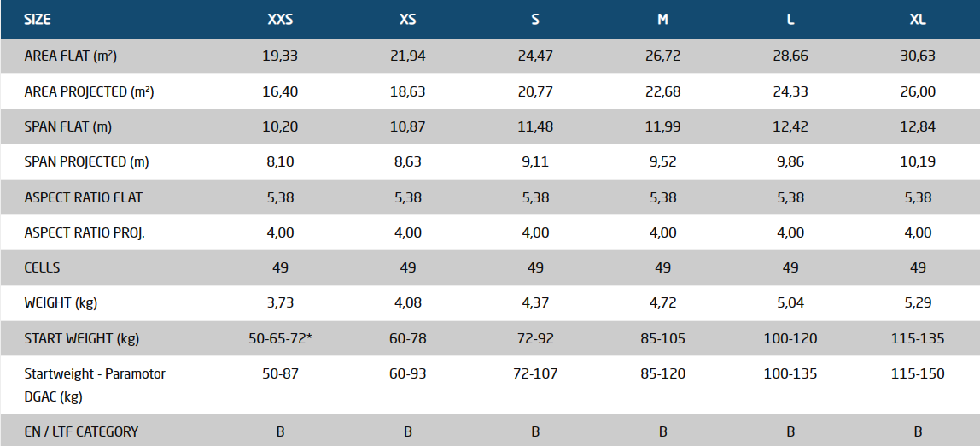Select the CELLS row label
This screenshot has height=446, width=980.
(43, 267)
